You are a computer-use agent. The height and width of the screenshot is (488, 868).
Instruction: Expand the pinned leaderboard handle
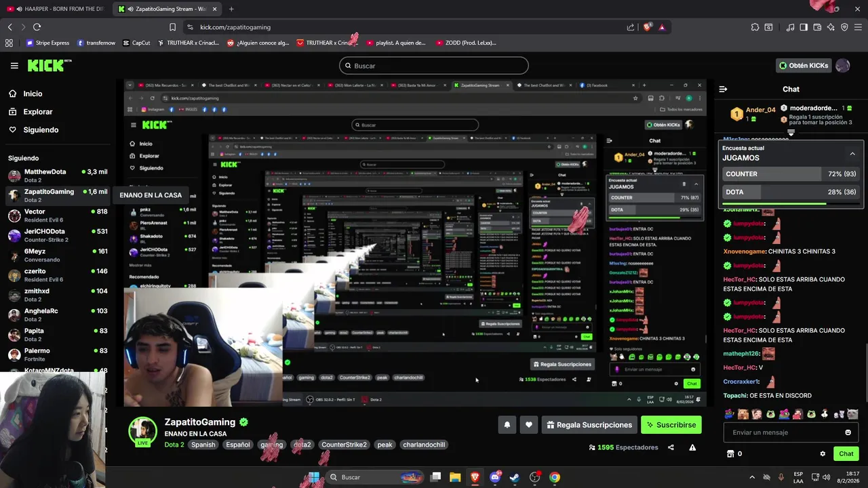click(x=791, y=133)
